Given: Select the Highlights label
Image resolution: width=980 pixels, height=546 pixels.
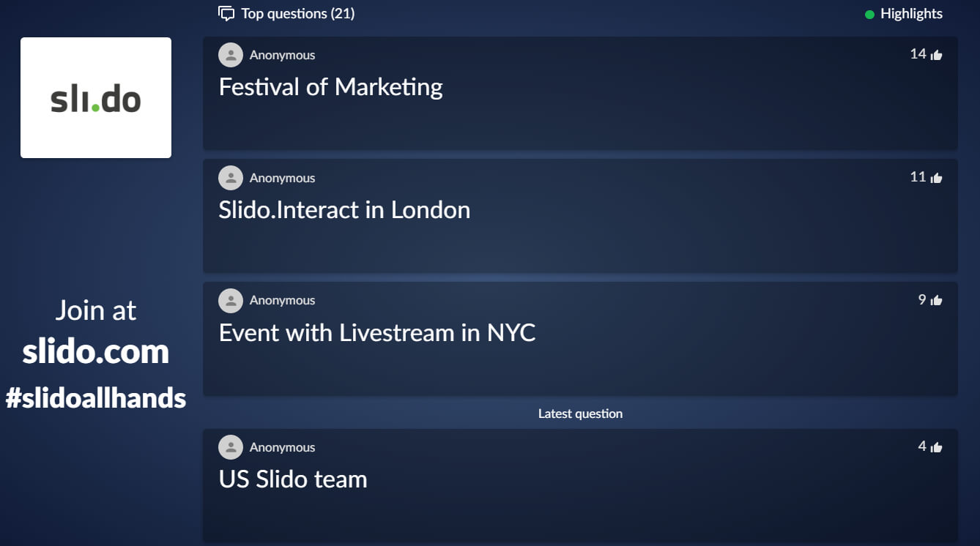Looking at the screenshot, I should [x=911, y=14].
